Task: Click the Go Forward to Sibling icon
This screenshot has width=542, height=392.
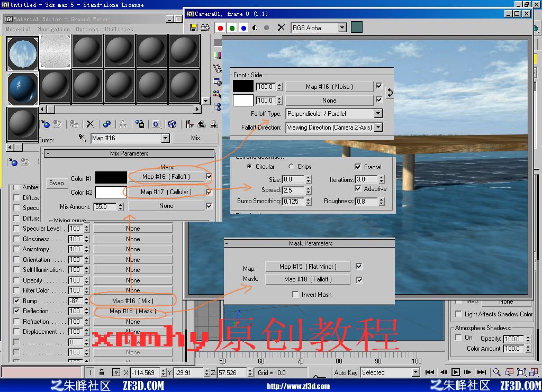Action: point(214,124)
